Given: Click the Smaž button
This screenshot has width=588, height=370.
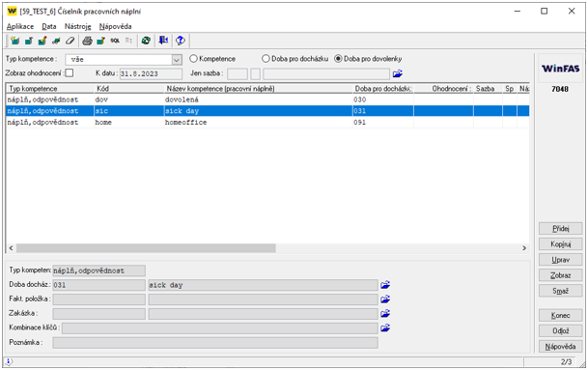Looking at the screenshot, I should coord(561,291).
